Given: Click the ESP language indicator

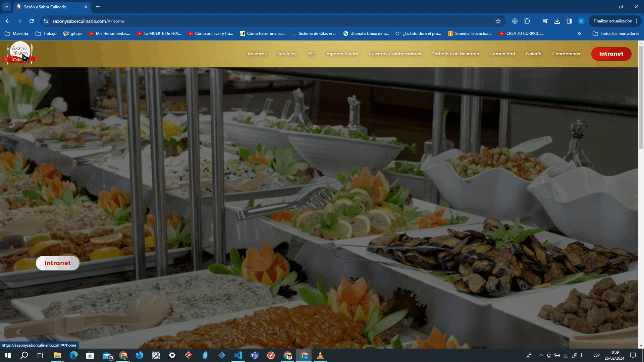Looking at the screenshot, I should click(596, 355).
